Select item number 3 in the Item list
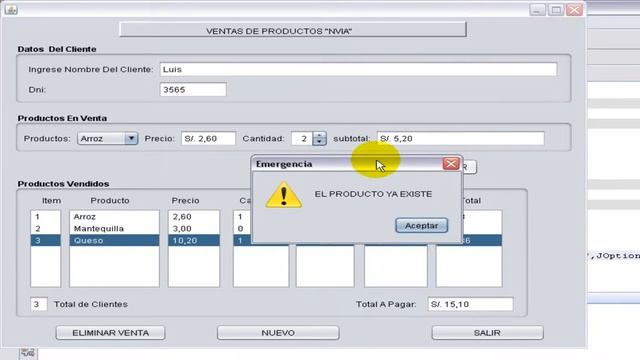 click(x=46, y=240)
